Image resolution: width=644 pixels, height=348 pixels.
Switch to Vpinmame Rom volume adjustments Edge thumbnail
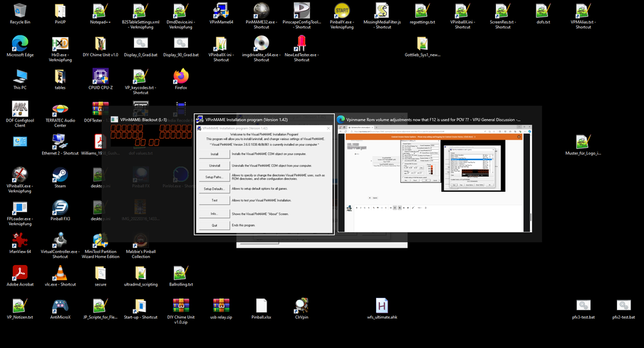tap(435, 174)
